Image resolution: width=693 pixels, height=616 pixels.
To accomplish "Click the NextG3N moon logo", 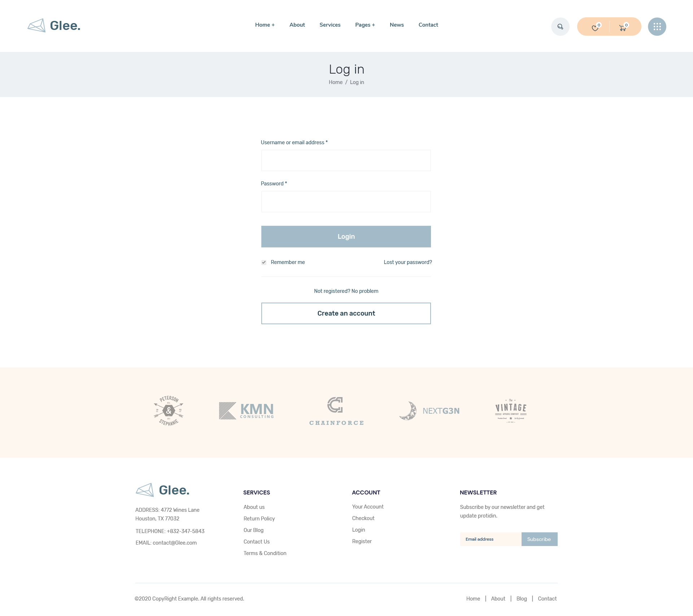I will point(429,411).
